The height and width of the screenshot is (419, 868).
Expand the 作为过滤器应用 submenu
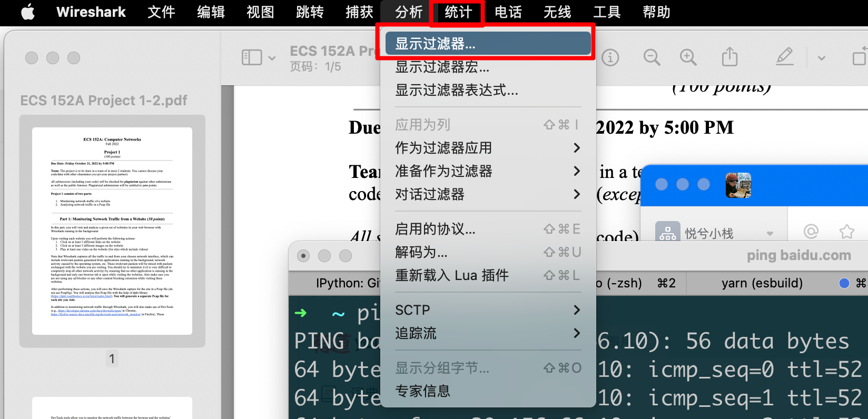488,148
